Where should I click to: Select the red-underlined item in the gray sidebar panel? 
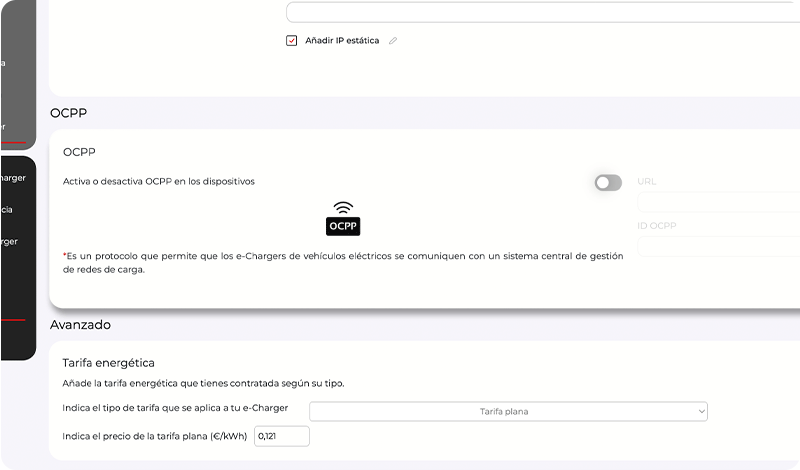4,128
